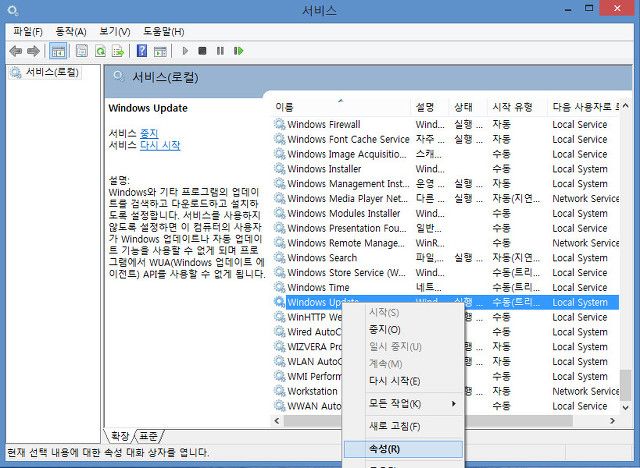Click the Back arrow toolbar icon
This screenshot has width=640, height=468.
click(16, 51)
